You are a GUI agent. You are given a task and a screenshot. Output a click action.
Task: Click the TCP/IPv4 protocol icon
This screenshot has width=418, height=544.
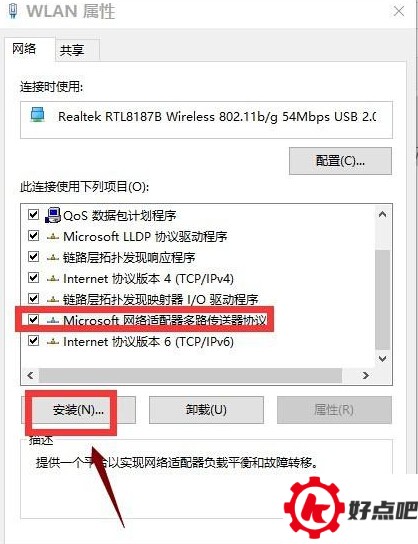53,279
